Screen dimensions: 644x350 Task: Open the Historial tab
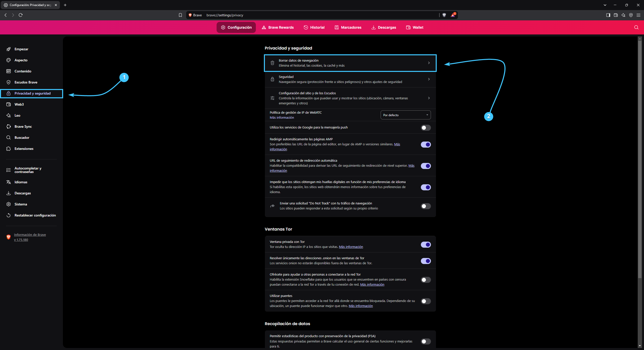pyautogui.click(x=314, y=27)
